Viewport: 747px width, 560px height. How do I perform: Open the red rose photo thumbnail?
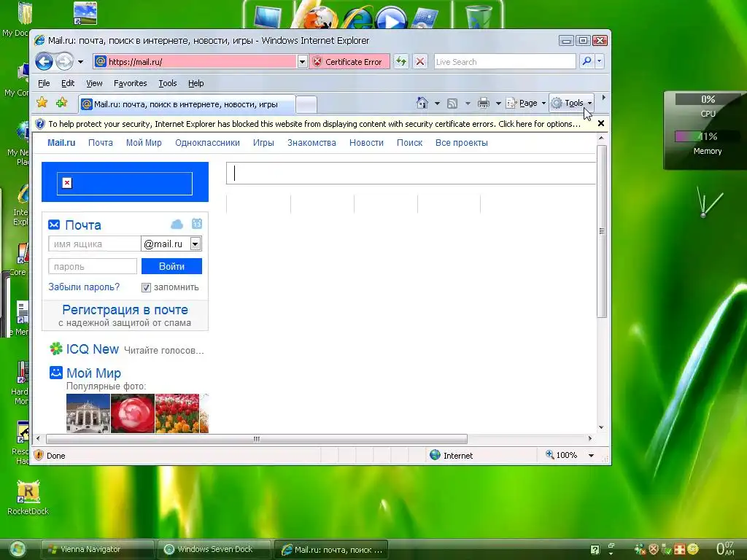point(133,413)
